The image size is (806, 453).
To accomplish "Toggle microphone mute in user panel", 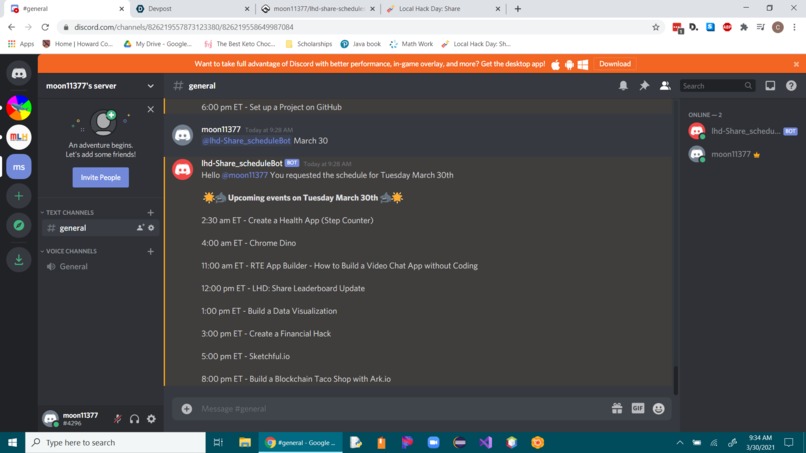I will coord(118,419).
